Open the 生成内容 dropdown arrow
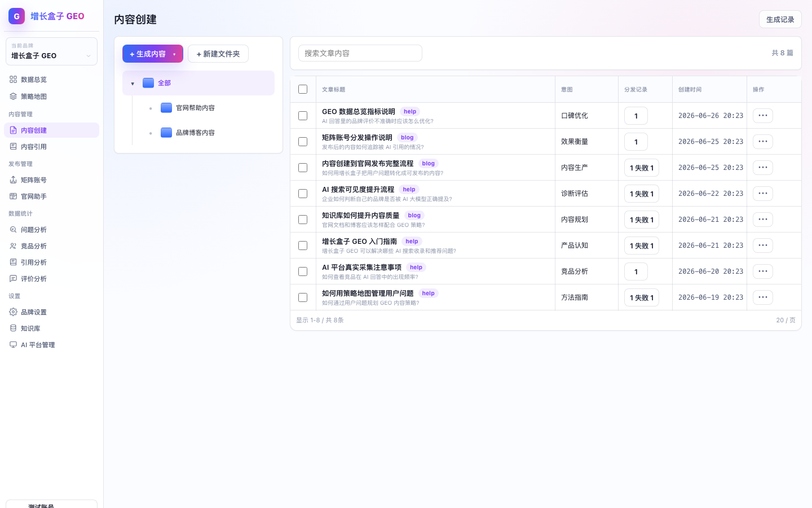This screenshot has width=812, height=508. 174,54
